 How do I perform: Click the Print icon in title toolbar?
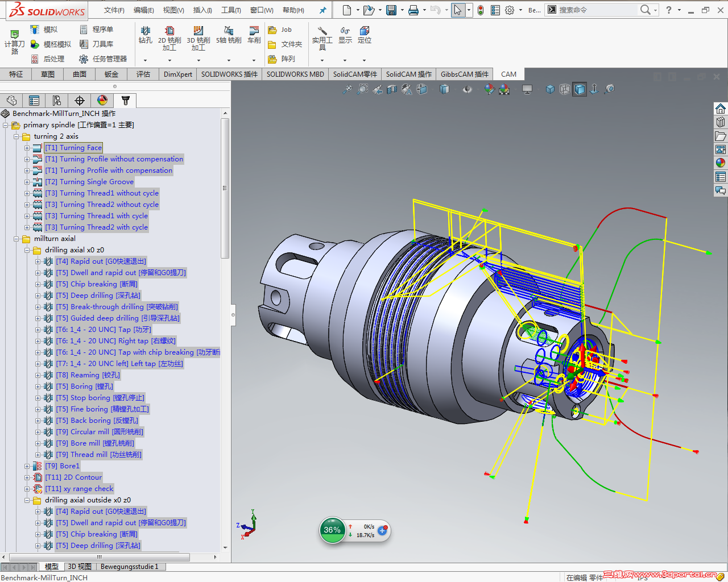[413, 10]
